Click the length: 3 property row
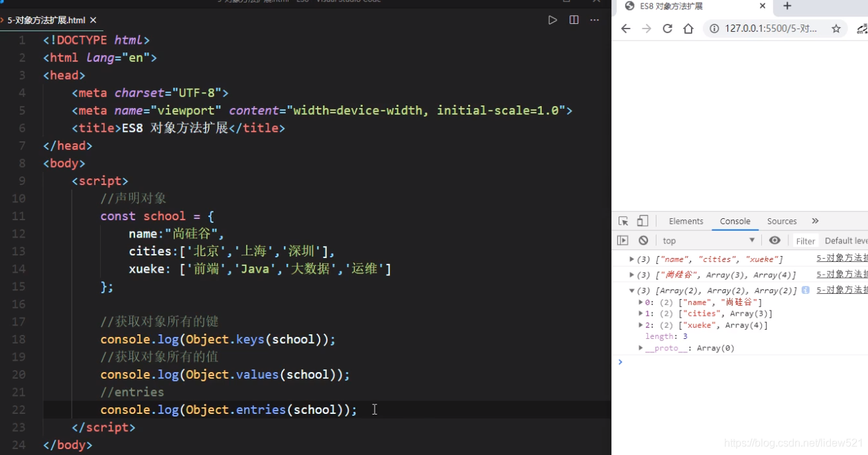This screenshot has height=455, width=868. (x=666, y=336)
